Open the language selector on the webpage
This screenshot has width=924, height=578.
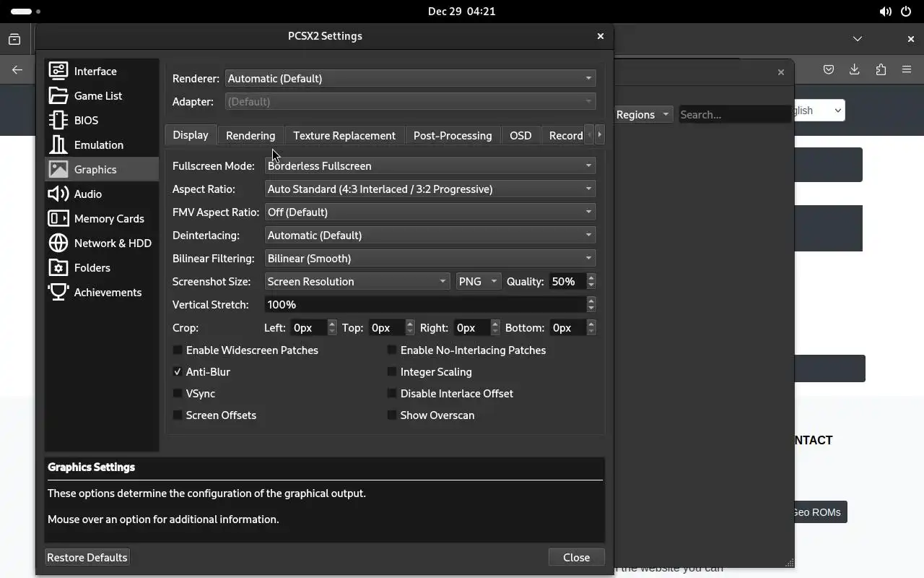[819, 111]
